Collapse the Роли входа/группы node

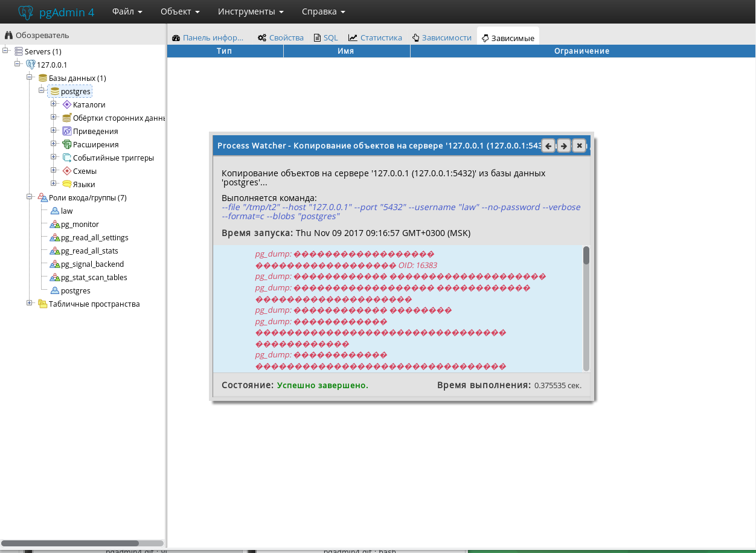(30, 197)
